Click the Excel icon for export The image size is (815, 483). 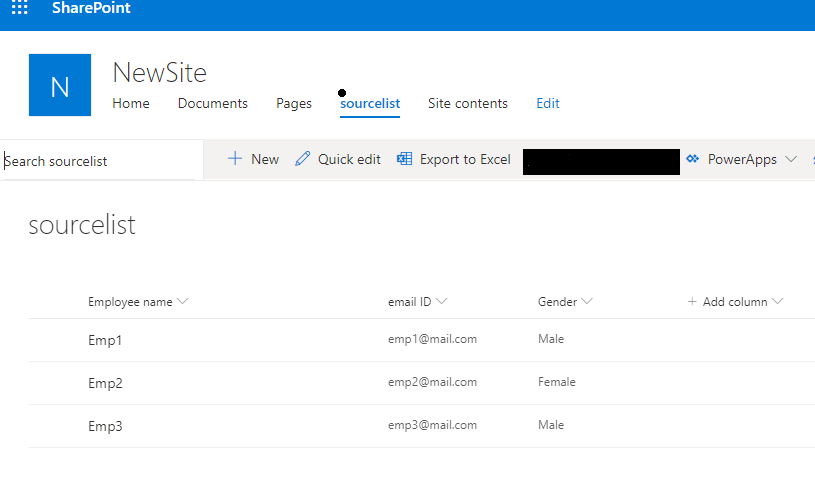coord(404,159)
